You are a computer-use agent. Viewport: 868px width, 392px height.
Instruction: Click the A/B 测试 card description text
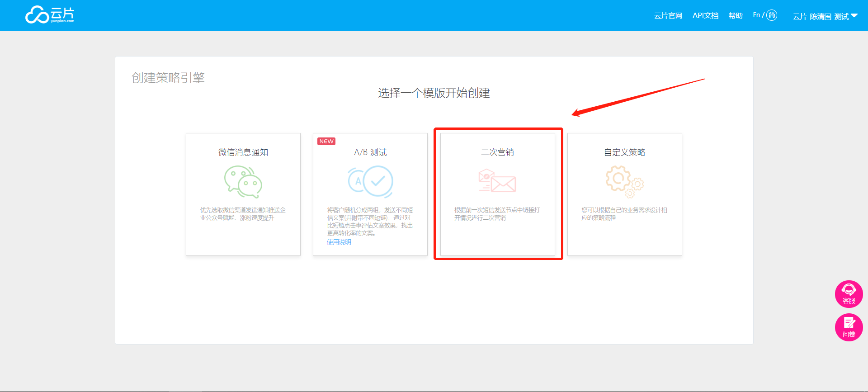370,222
